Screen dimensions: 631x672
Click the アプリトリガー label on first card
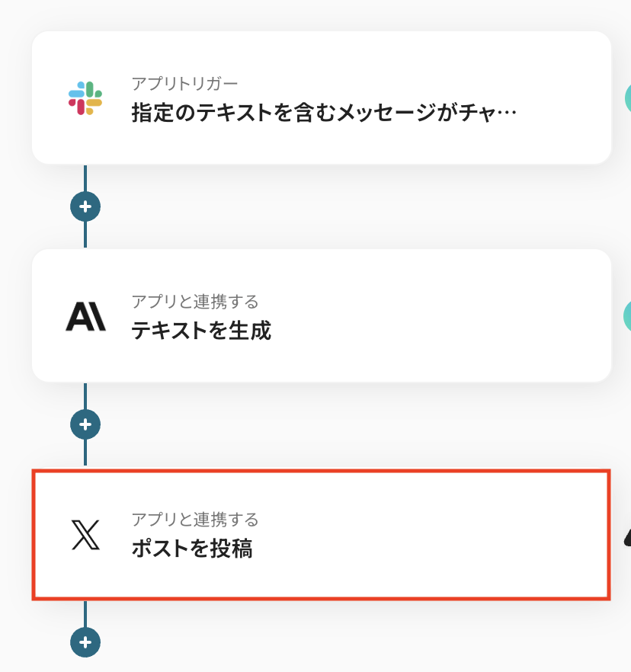(184, 83)
